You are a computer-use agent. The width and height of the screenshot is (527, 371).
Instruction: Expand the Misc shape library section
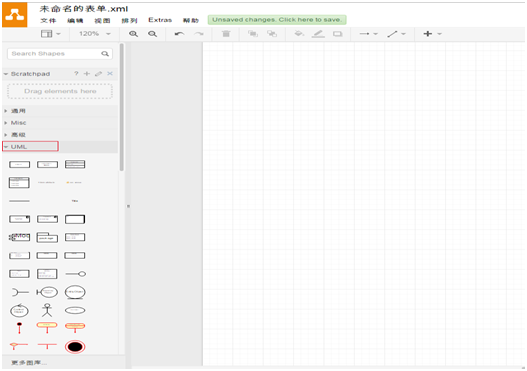pyautogui.click(x=60, y=123)
